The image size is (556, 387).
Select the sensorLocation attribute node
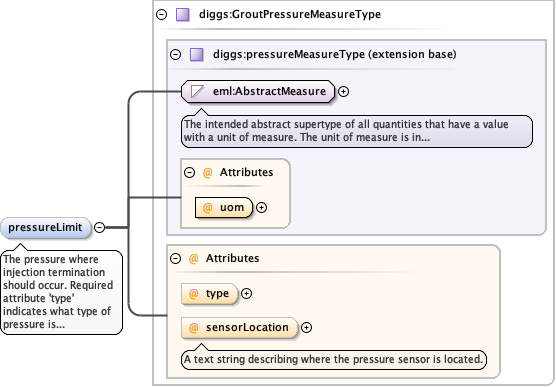coord(239,327)
